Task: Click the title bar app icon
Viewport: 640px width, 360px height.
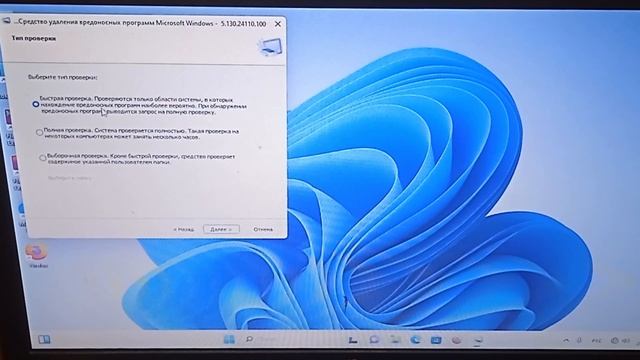Action: click(7, 21)
